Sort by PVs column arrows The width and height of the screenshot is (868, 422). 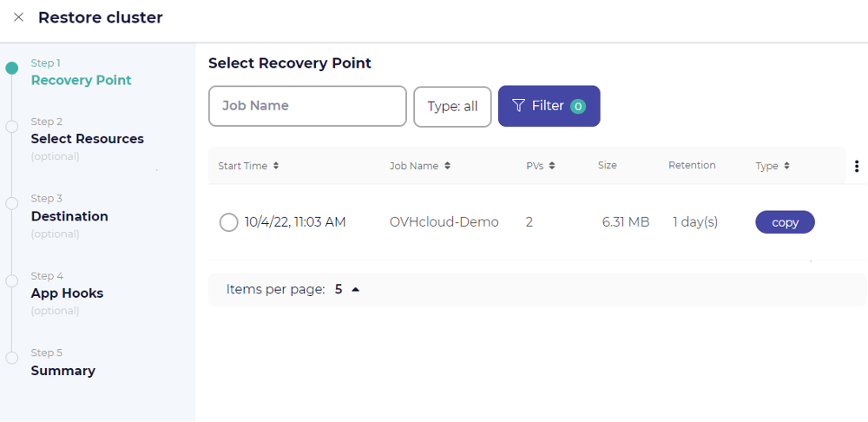(552, 166)
